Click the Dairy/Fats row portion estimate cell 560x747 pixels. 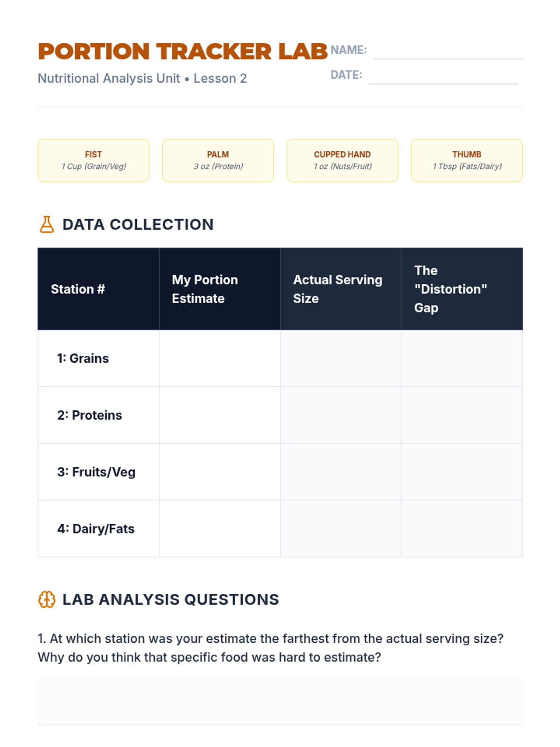(x=219, y=529)
